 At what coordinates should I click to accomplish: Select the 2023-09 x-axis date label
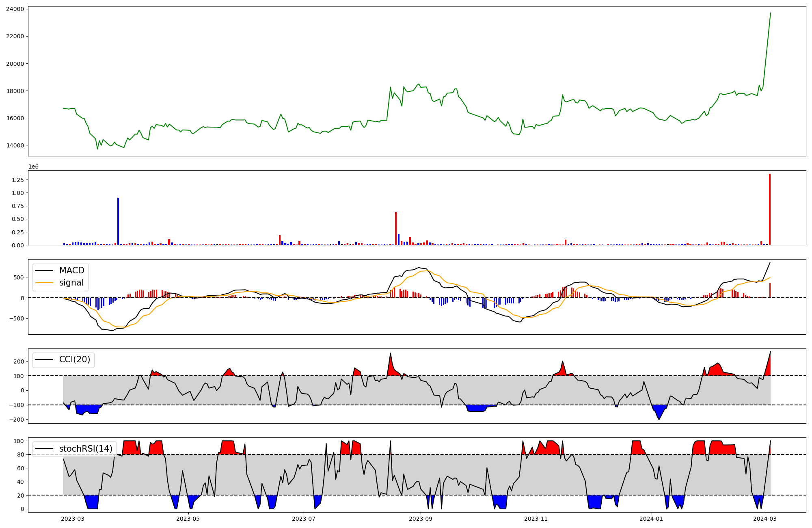(421, 519)
